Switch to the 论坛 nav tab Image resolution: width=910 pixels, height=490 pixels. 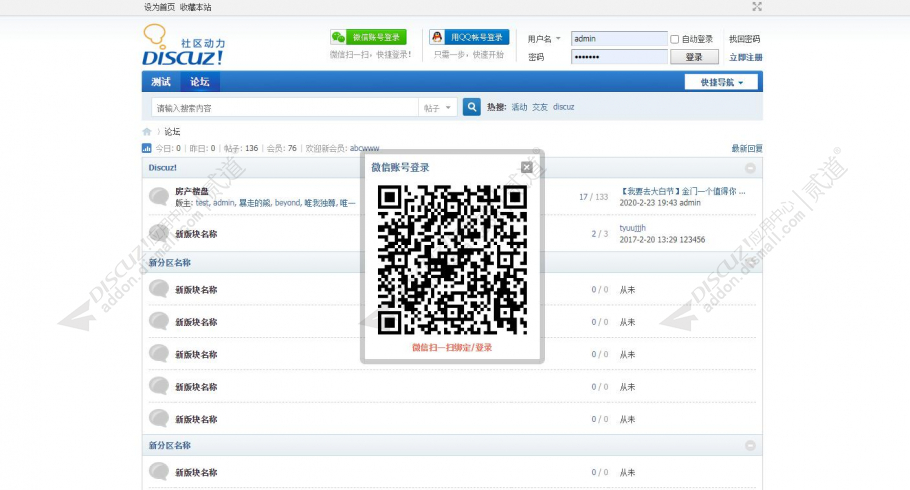coord(200,82)
